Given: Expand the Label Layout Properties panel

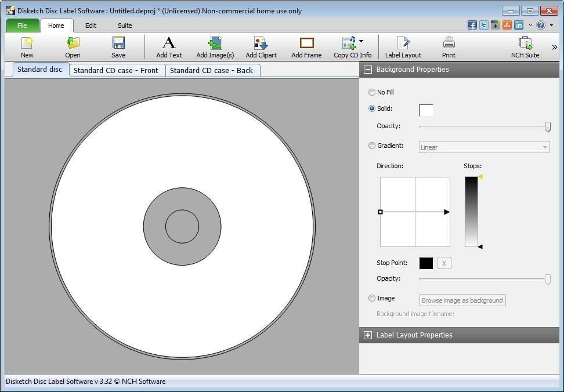Looking at the screenshot, I should 368,335.
